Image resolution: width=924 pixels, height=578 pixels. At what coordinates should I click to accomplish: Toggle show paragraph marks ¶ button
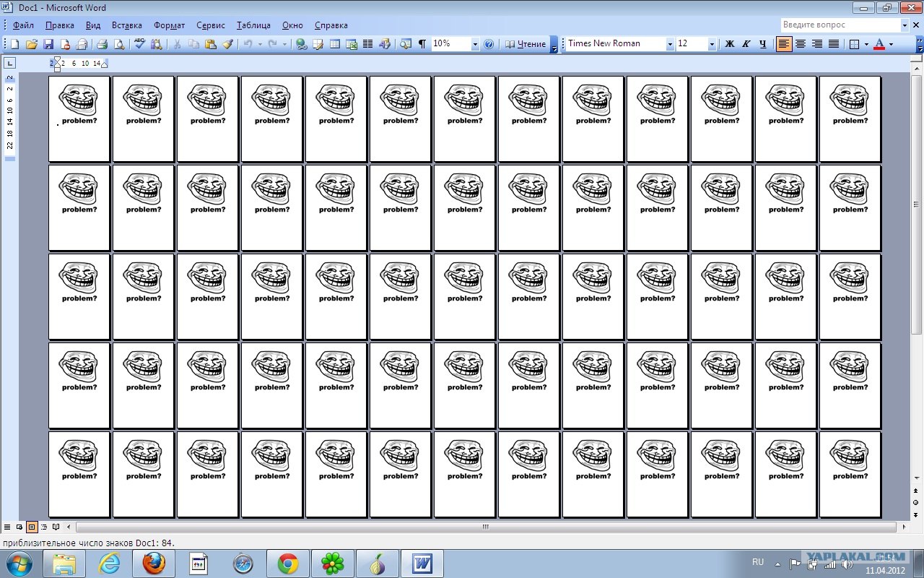(x=422, y=44)
